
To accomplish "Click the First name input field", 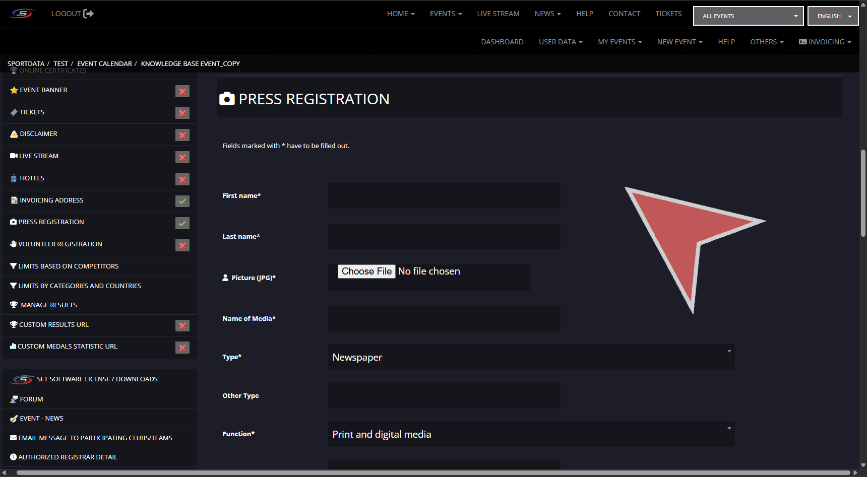I will [x=444, y=196].
